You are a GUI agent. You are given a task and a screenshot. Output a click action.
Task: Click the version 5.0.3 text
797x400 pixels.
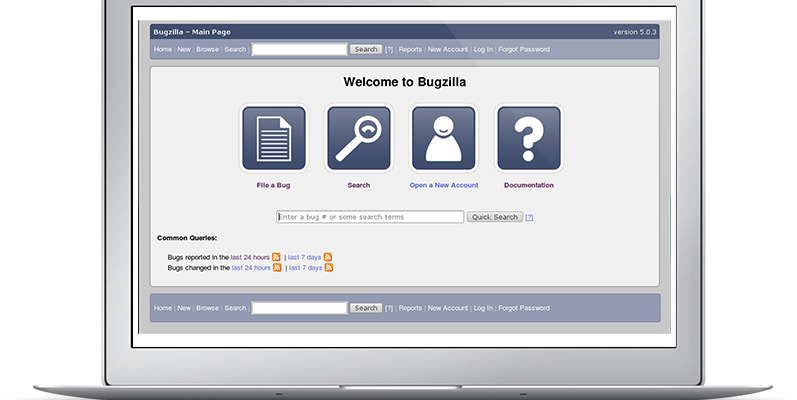point(635,32)
